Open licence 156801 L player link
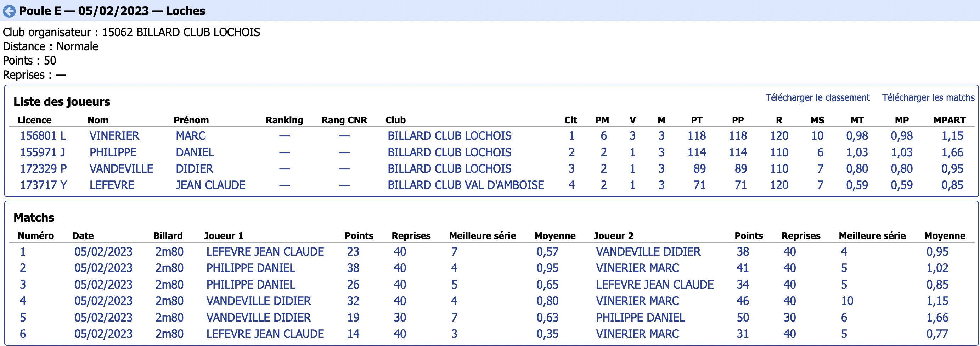Viewport: 980px width, 346px height. point(43,136)
